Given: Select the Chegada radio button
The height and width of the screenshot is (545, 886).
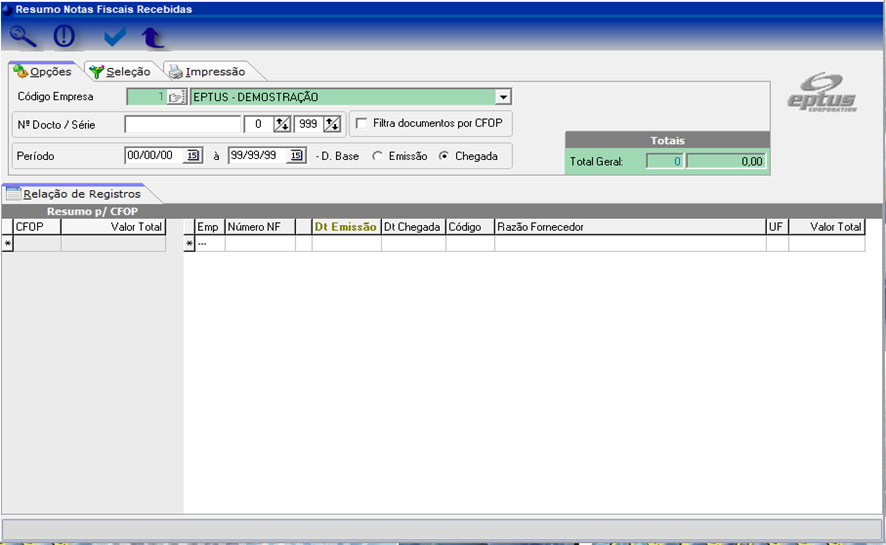Looking at the screenshot, I should pyautogui.click(x=444, y=156).
